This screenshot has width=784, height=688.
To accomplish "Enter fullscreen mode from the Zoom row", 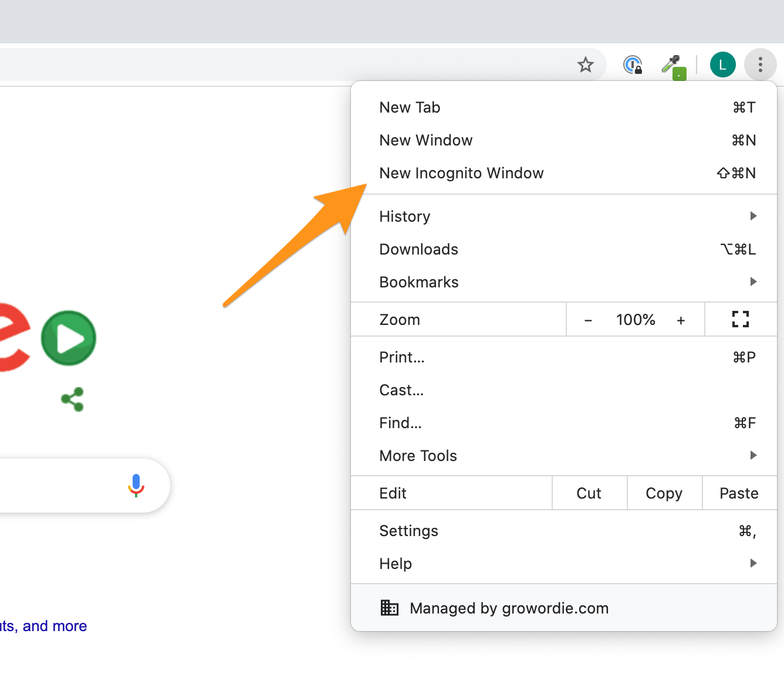I will coord(740,319).
